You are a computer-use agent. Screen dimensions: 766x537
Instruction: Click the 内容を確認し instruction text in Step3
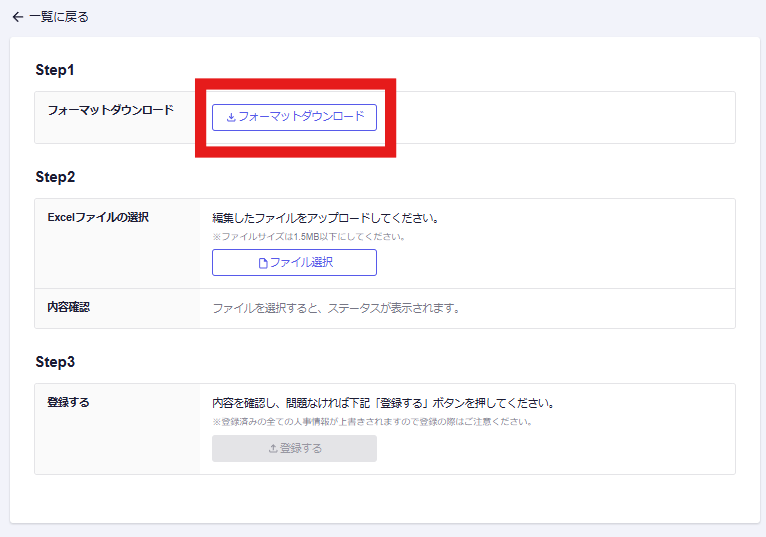tap(383, 403)
